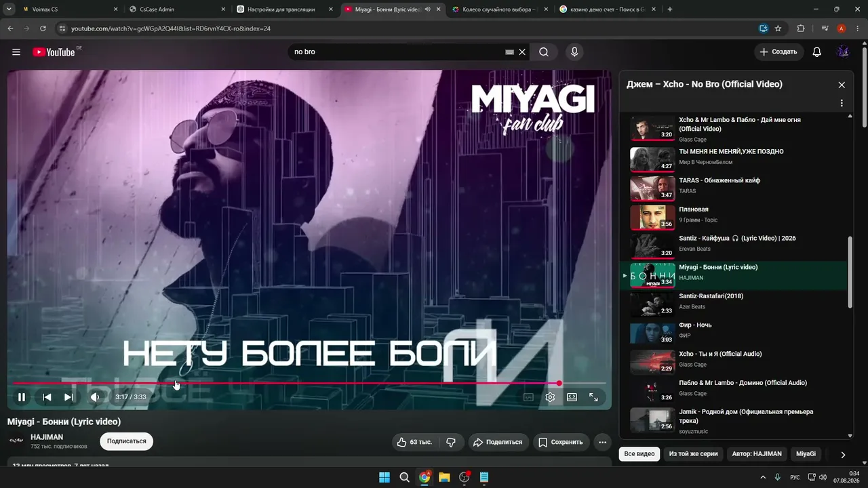868x488 pixels.
Task: Switch player to theater mode
Action: tap(572, 397)
